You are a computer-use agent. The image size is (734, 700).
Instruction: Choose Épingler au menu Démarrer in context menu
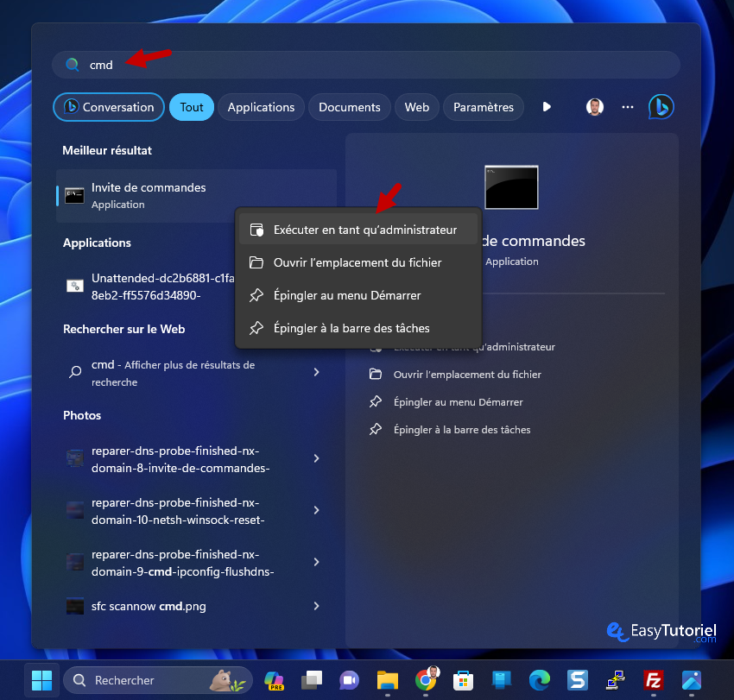(x=358, y=295)
